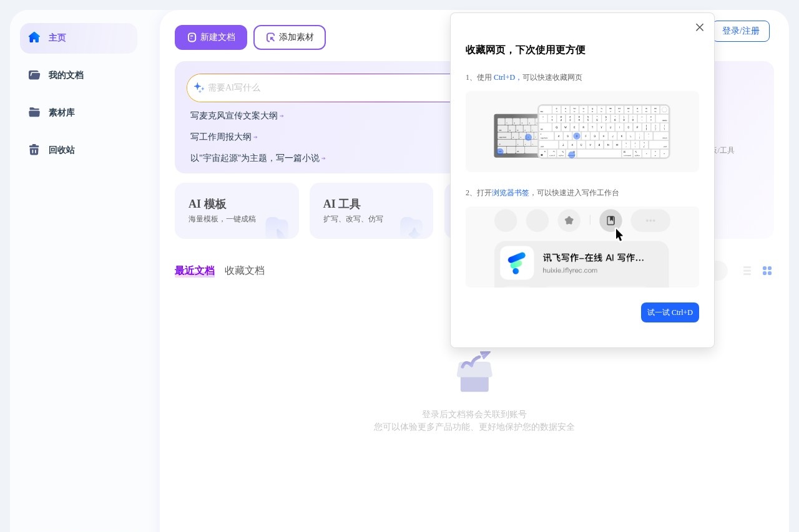799x532 pixels.
Task: Click 登录/注册 button
Action: [740, 31]
